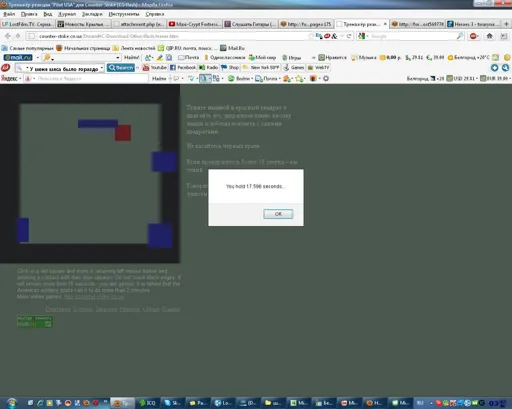Click the magnifier icon in Google search box
Screen dimensions: 512x409
tap(460, 36)
